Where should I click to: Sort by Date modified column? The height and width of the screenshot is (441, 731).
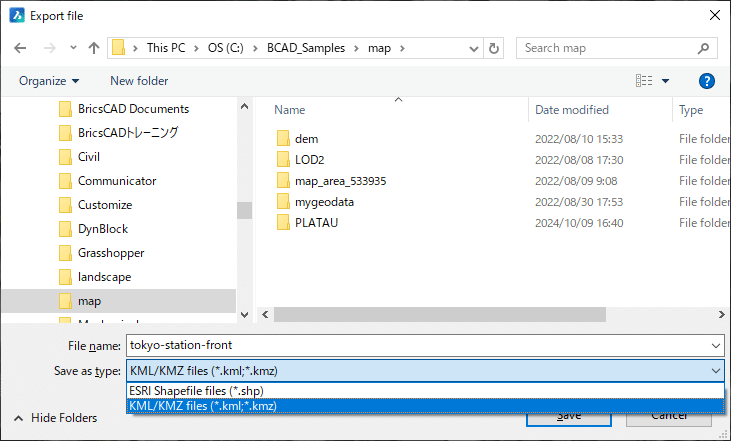572,110
